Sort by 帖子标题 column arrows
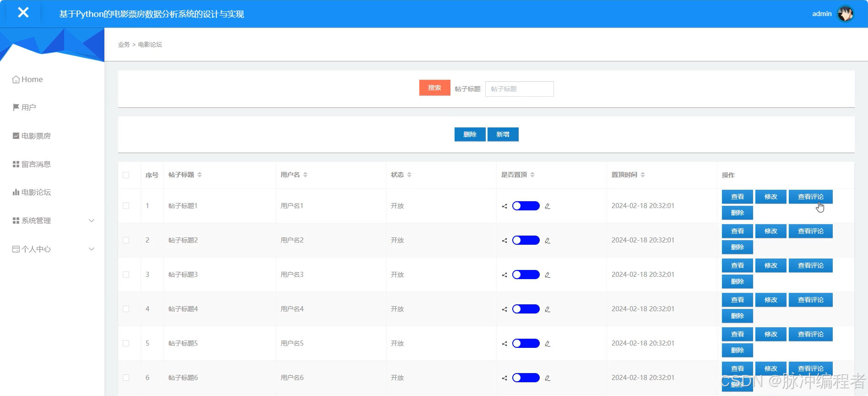 tap(200, 175)
